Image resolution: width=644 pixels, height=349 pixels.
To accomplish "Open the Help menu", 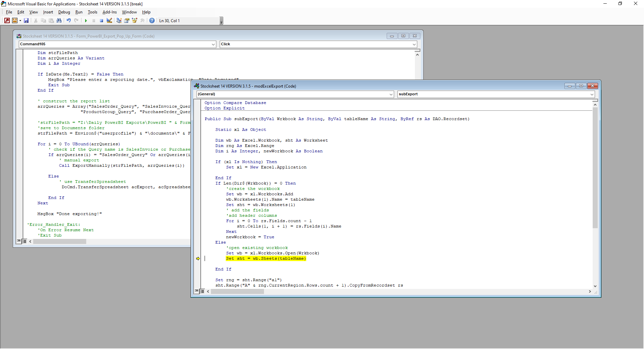I will (x=146, y=12).
